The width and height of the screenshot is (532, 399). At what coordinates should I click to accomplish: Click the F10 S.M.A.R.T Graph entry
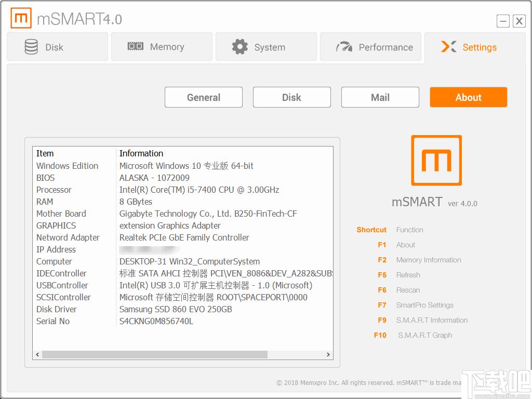pyautogui.click(x=413, y=335)
